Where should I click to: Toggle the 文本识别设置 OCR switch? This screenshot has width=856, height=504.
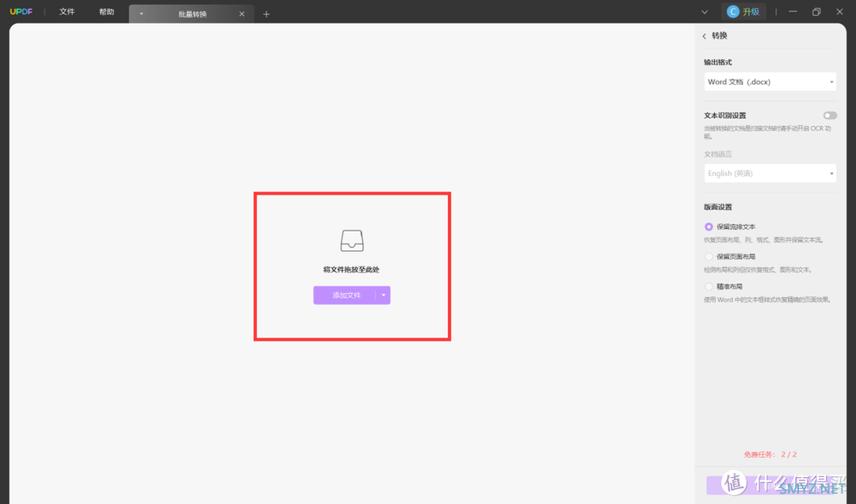[x=830, y=115]
